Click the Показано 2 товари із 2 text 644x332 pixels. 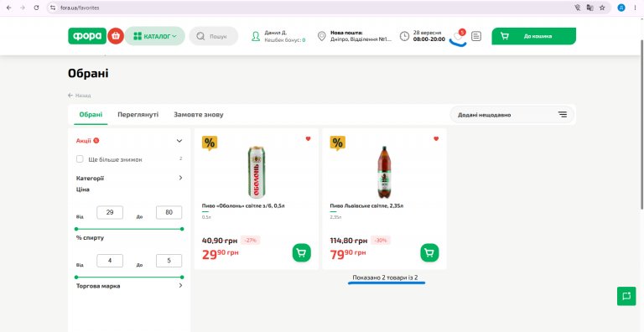[x=385, y=278]
